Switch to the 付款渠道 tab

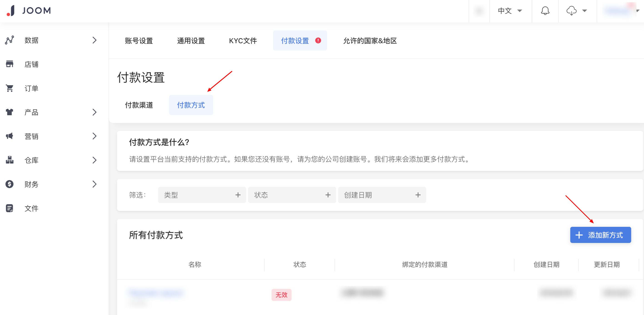[139, 105]
